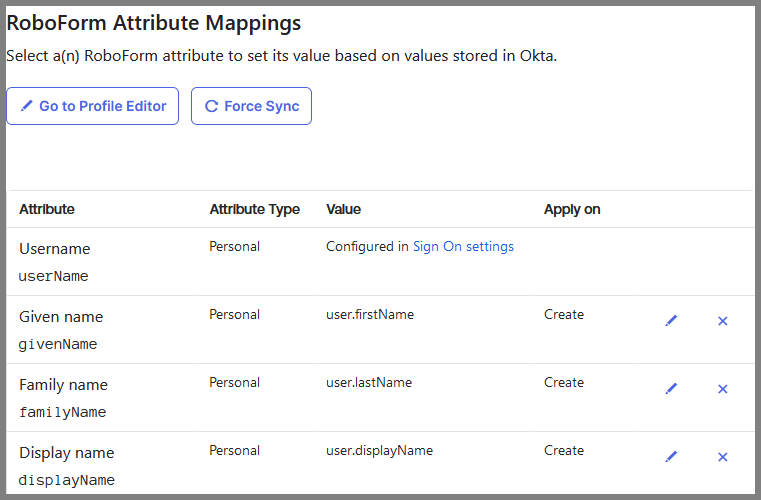
Task: Click the refresh icon on Force Sync
Action: tap(211, 107)
